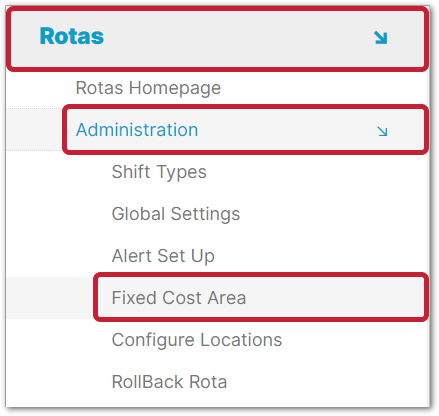
Task: Select Configure Locations in the menu
Action: (x=197, y=340)
